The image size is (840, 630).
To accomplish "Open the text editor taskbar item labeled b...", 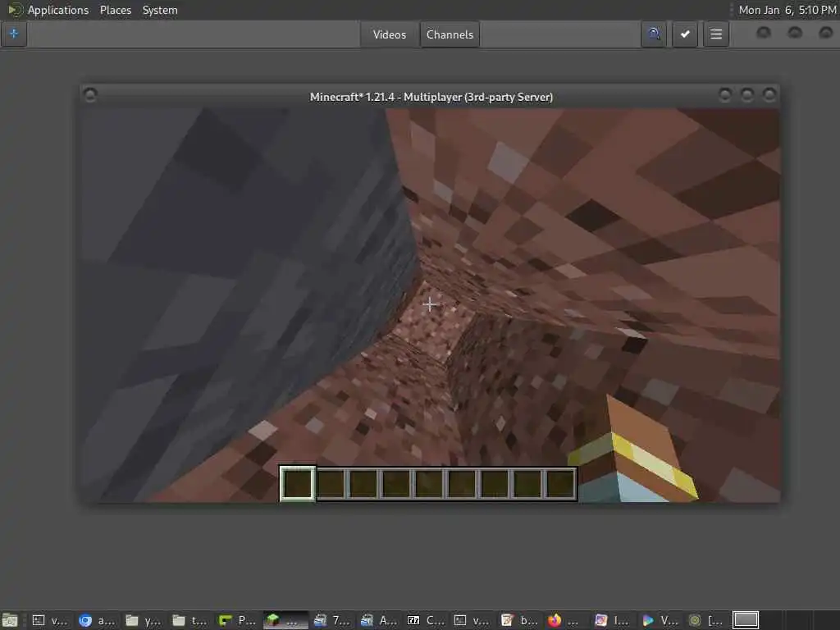I will tap(519, 620).
